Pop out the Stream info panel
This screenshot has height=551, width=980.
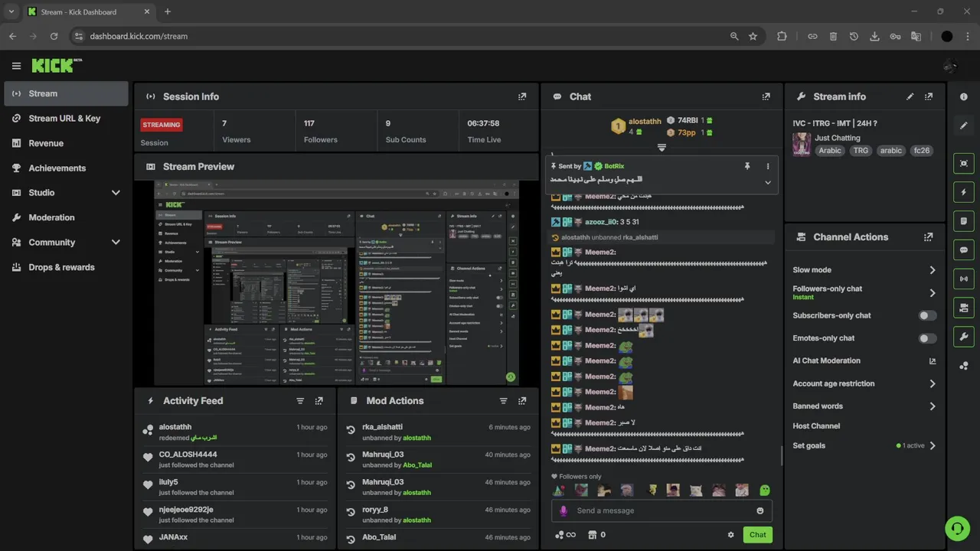point(929,96)
